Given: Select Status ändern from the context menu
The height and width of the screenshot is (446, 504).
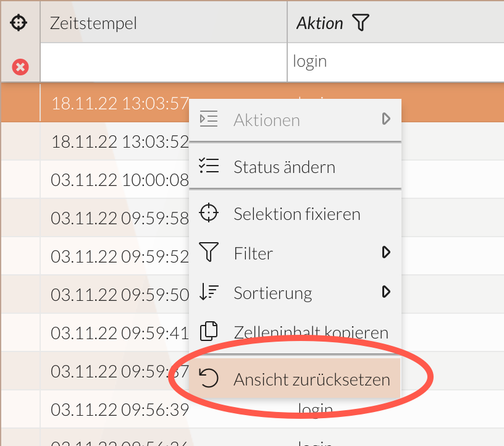Looking at the screenshot, I should click(x=284, y=166).
